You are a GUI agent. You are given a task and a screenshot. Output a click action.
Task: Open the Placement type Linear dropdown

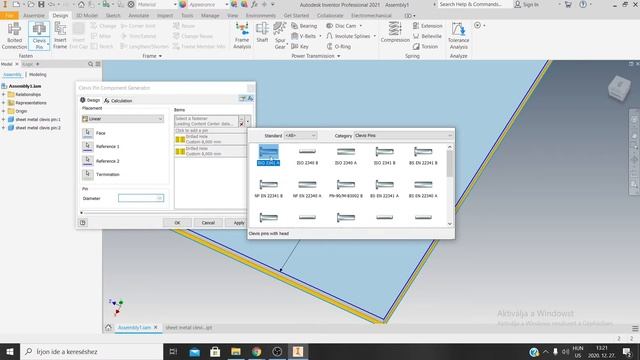point(123,119)
